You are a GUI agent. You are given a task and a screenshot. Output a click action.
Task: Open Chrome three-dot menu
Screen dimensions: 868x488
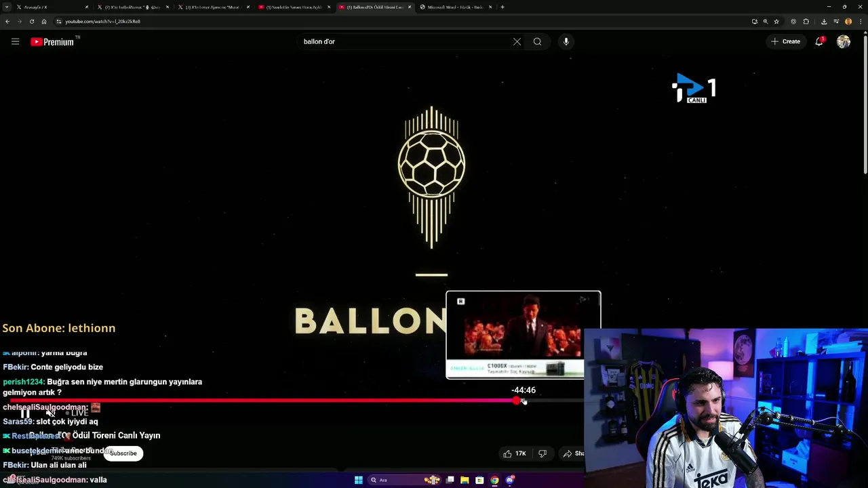tap(860, 21)
